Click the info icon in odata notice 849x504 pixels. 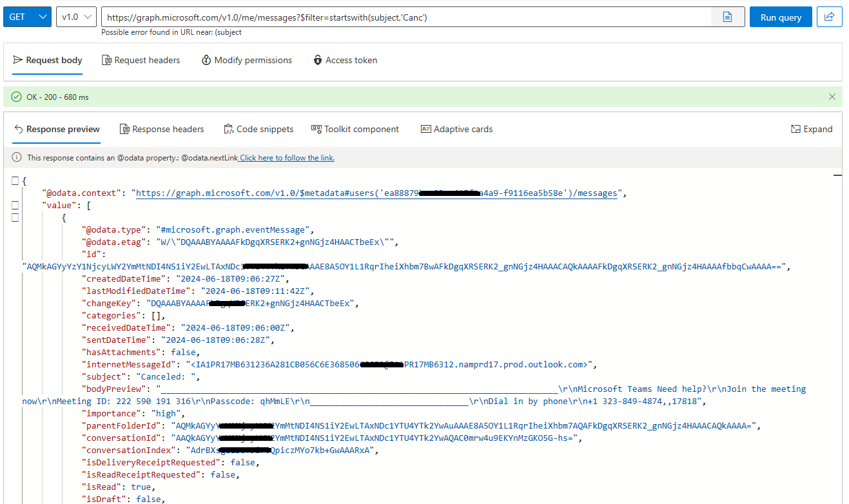pyautogui.click(x=15, y=157)
